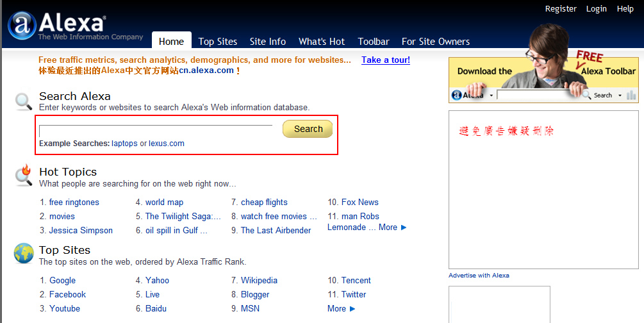Open top site MSN

point(250,308)
